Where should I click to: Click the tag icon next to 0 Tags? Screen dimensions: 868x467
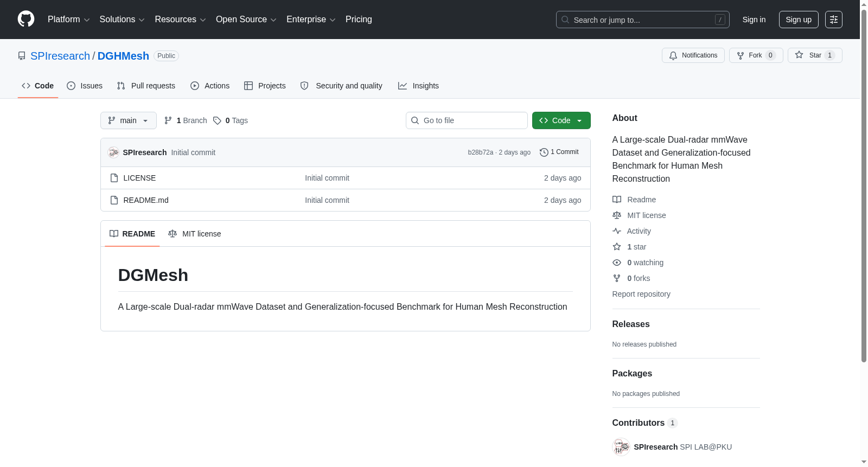217,120
